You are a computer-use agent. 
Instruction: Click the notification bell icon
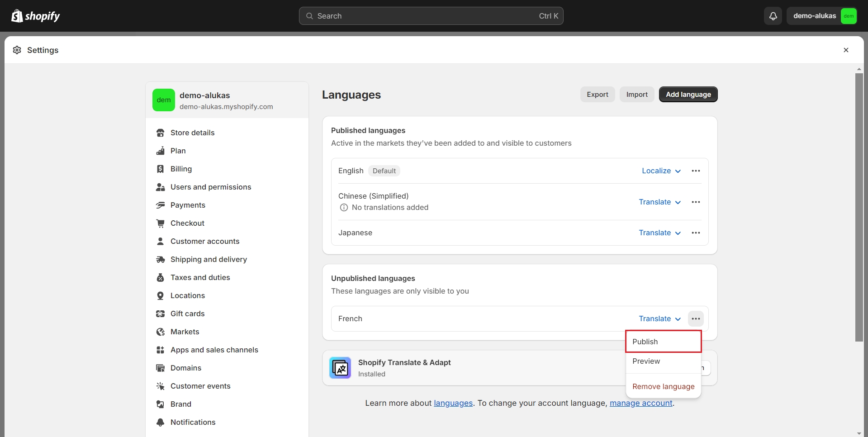(x=773, y=16)
